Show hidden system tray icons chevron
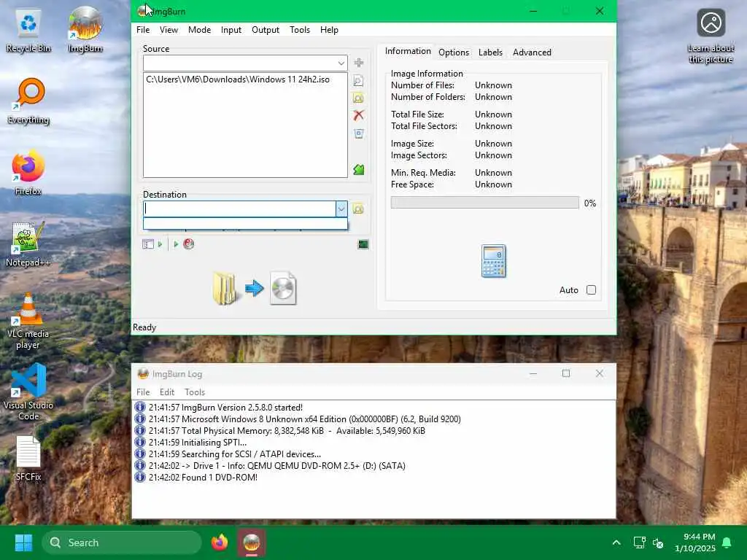 pos(616,542)
